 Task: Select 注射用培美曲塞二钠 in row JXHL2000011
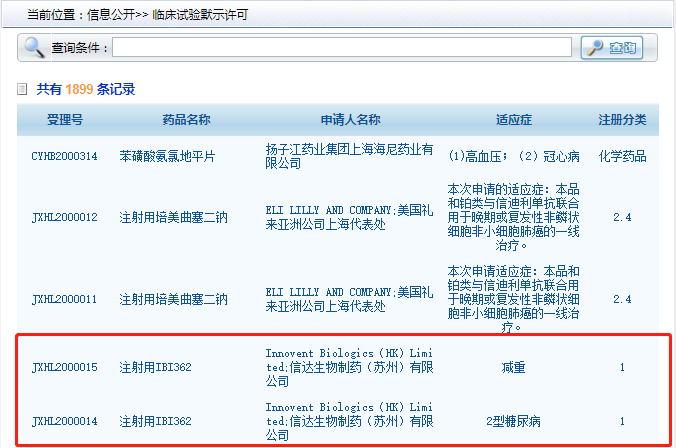(173, 299)
